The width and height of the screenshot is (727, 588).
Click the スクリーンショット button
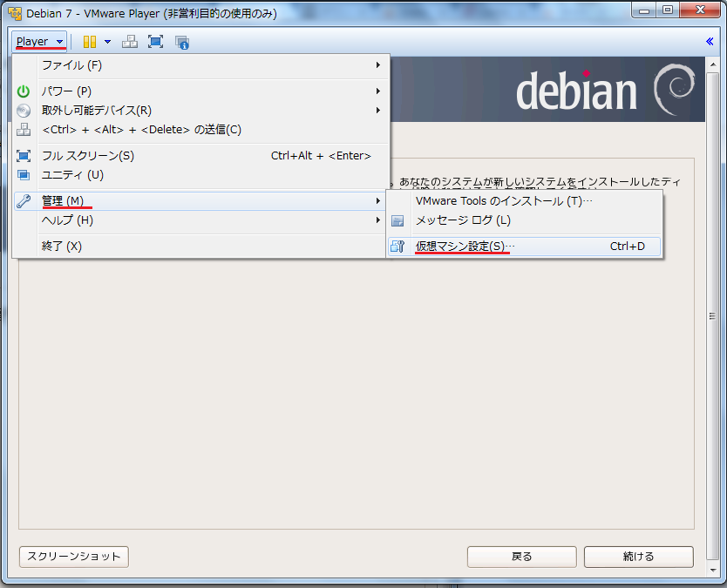click(x=74, y=557)
